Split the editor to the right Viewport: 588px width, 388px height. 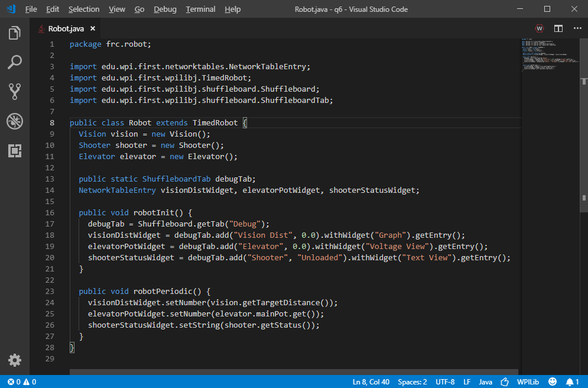(558, 28)
